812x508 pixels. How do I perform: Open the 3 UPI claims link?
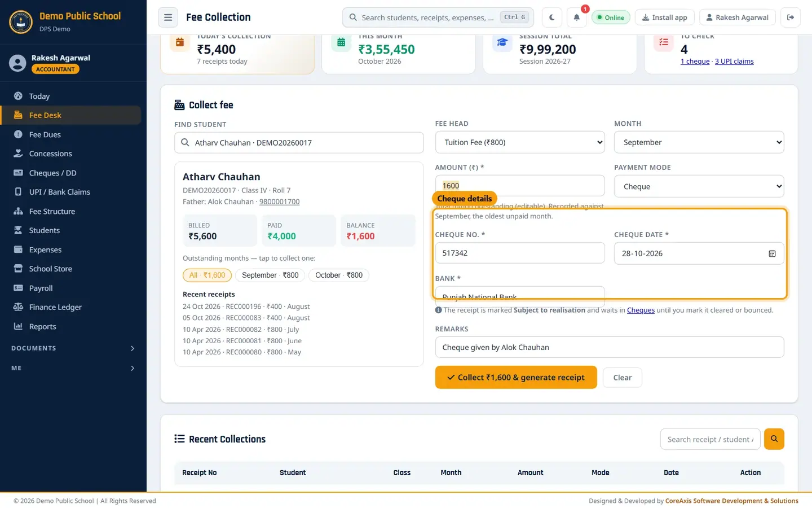pos(734,61)
